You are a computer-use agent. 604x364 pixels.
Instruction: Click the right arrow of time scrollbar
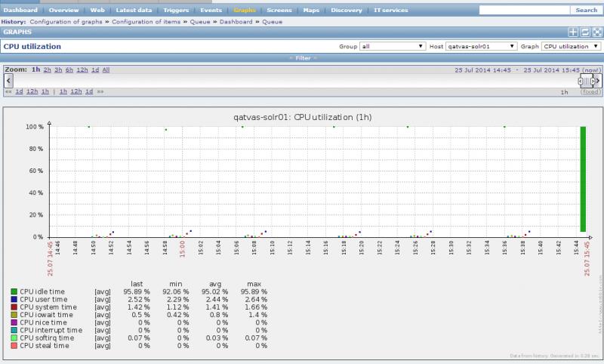click(x=597, y=81)
